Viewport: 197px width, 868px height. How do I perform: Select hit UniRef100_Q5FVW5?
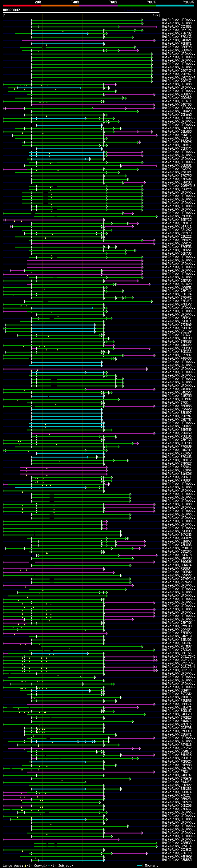[177, 216]
